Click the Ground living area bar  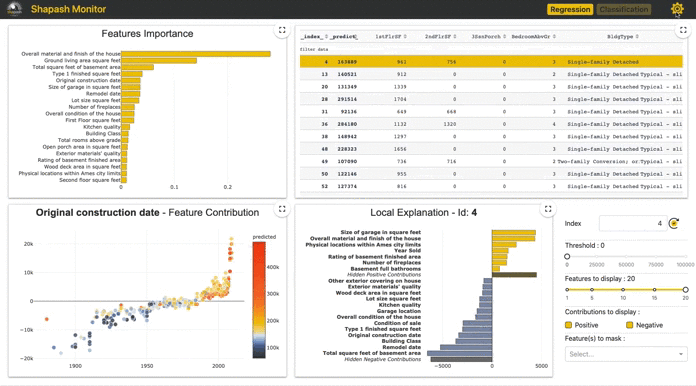click(159, 60)
